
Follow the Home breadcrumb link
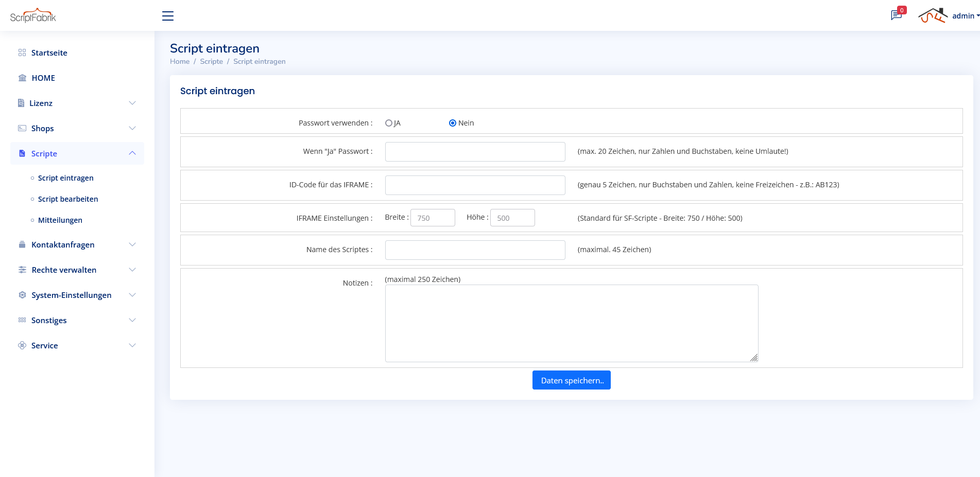(180, 61)
